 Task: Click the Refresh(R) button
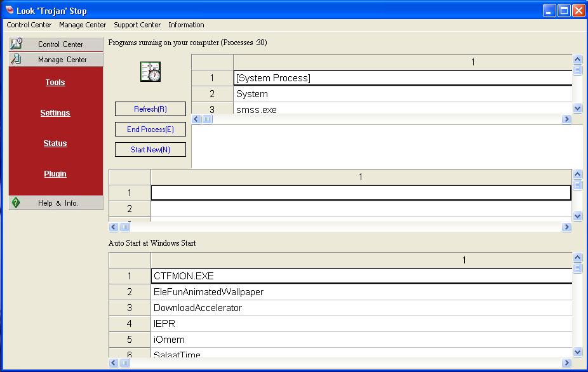pos(150,109)
